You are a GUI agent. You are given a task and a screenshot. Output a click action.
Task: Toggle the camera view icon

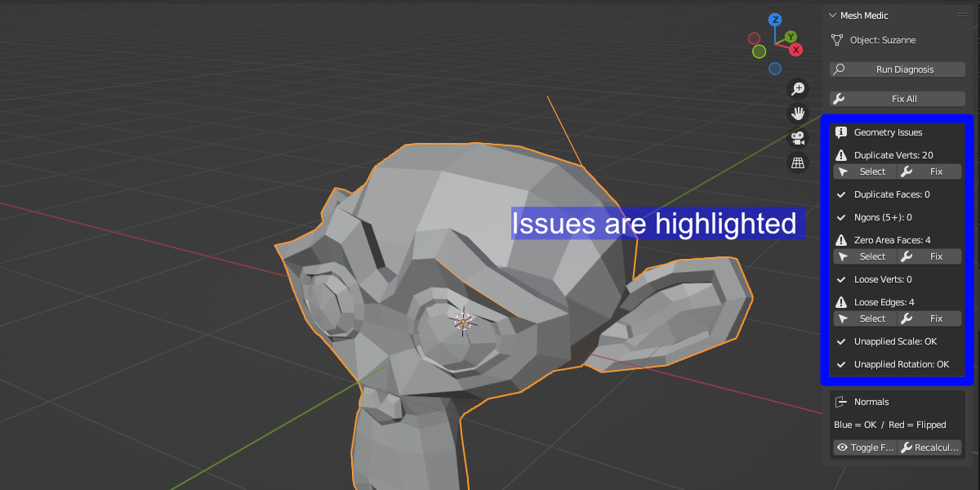(798, 138)
